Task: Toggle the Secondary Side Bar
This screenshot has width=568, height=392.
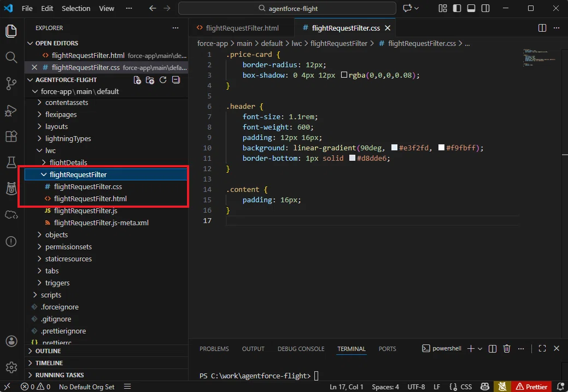Action: pyautogui.click(x=485, y=8)
